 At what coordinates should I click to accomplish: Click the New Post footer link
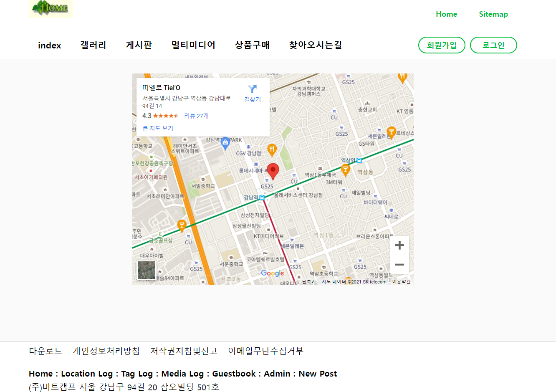318,374
